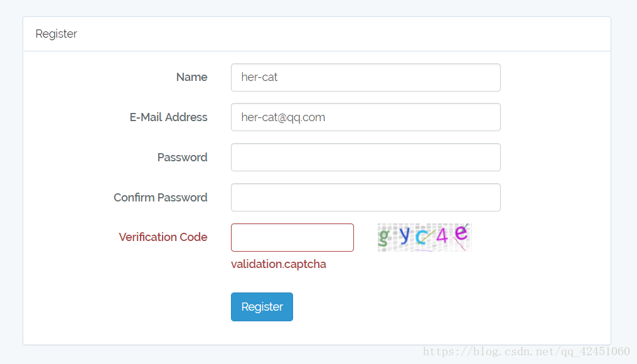Click the Confirm Password field

tap(366, 198)
